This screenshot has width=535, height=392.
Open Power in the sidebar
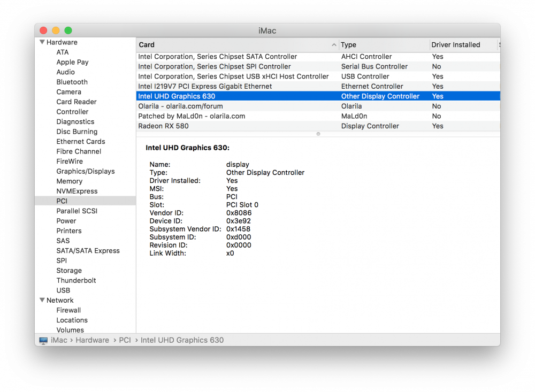coord(66,221)
